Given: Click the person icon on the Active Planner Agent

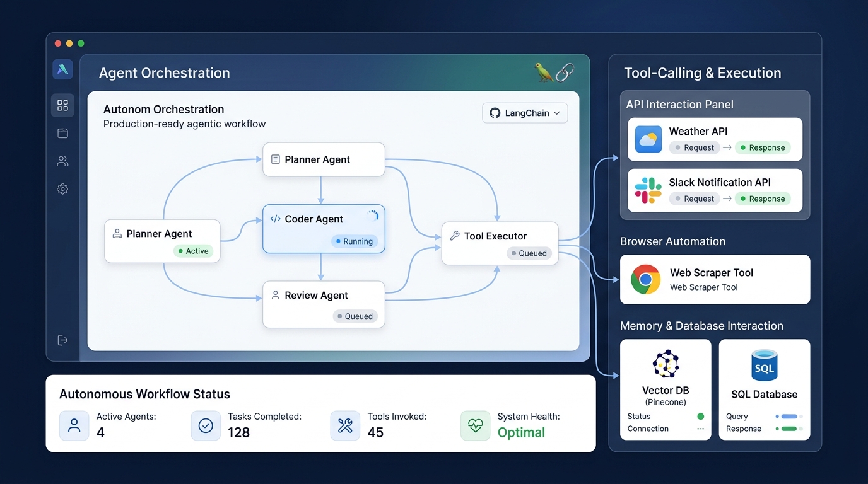Looking at the screenshot, I should coord(117,234).
